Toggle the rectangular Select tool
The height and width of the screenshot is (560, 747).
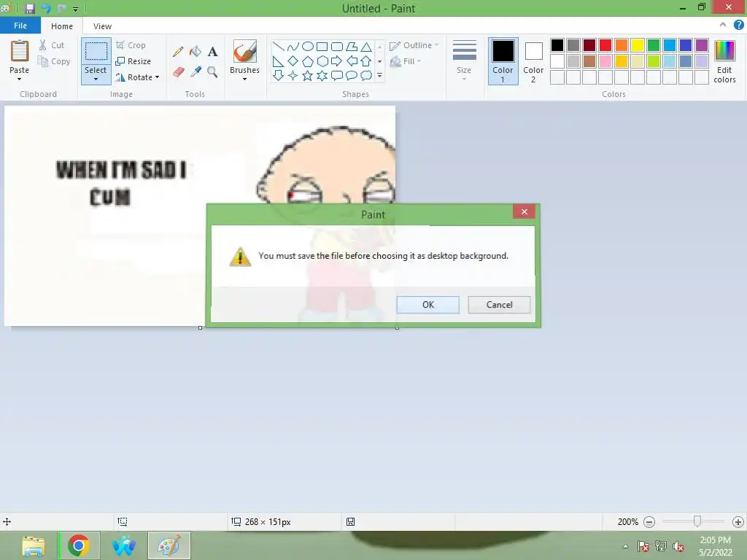(96, 52)
